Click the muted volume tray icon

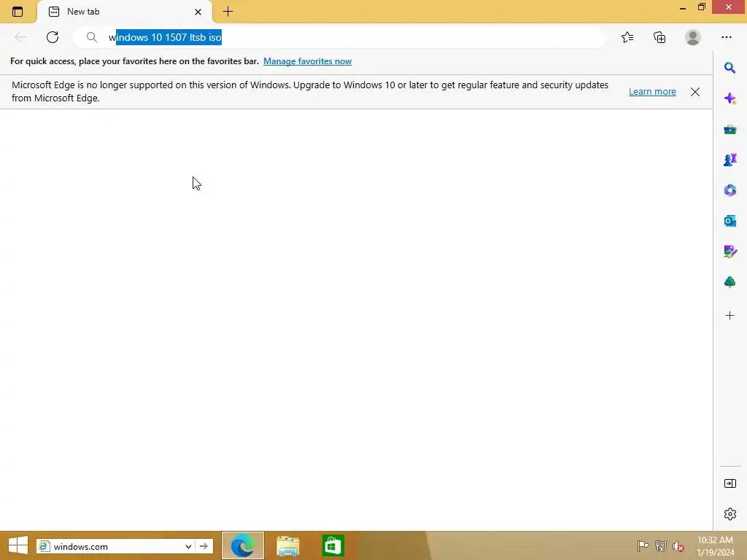pyautogui.click(x=678, y=545)
